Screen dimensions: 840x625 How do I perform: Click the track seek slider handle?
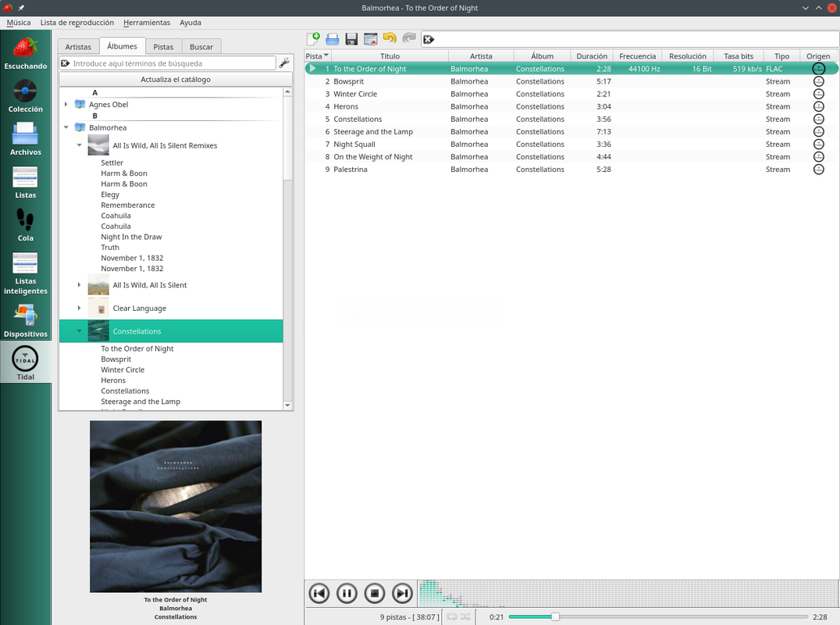556,617
